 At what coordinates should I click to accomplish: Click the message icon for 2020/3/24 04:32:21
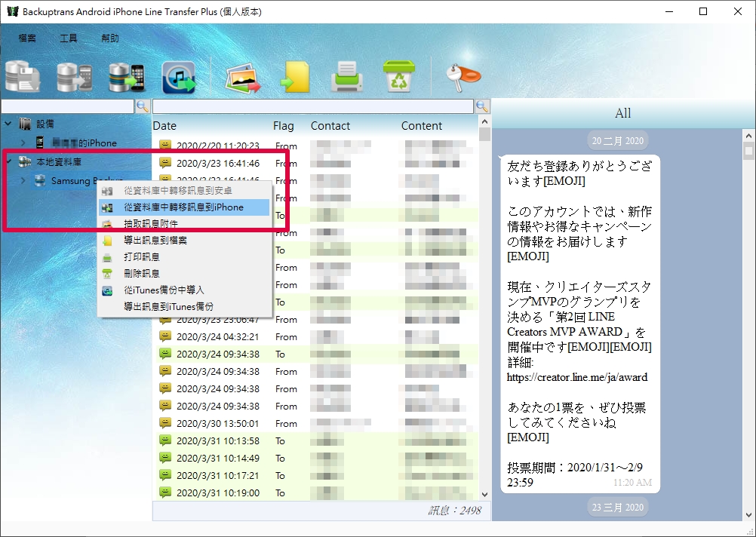pyautogui.click(x=165, y=336)
